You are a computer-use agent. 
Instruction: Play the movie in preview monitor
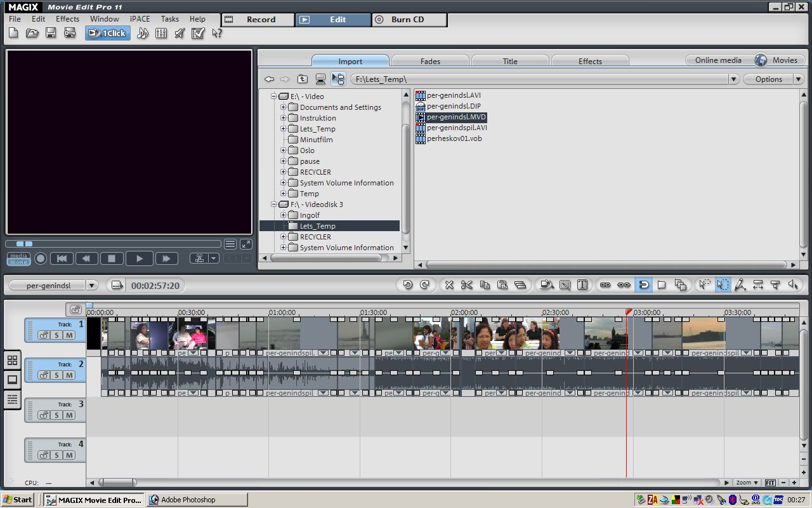pos(140,258)
